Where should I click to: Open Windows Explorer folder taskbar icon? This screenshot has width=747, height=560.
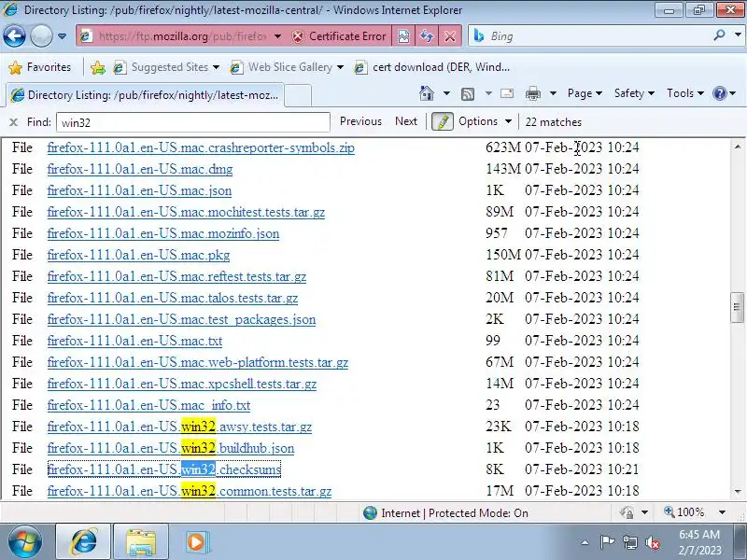(x=141, y=542)
